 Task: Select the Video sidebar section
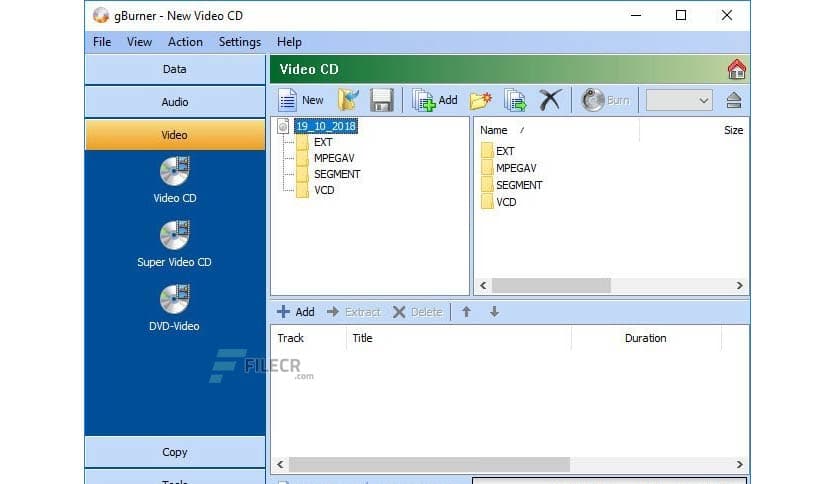(175, 135)
